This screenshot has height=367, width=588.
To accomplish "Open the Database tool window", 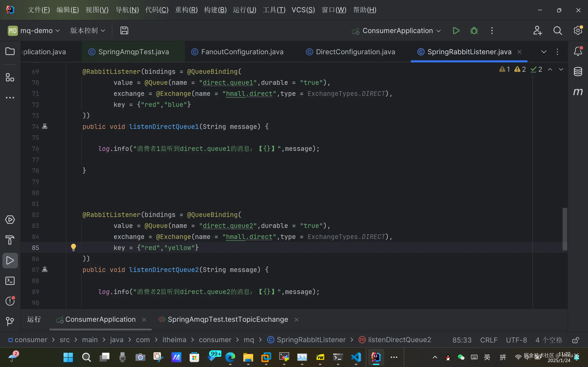I will pyautogui.click(x=578, y=72).
